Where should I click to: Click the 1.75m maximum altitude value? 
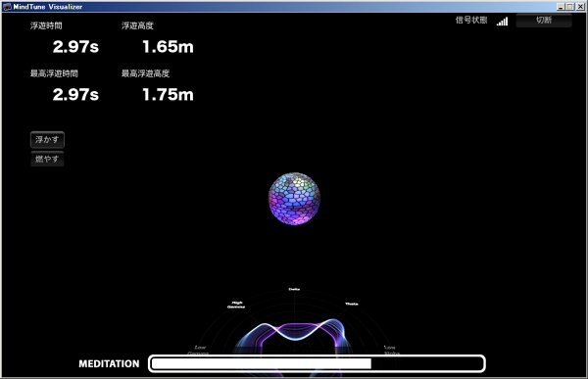pos(168,94)
